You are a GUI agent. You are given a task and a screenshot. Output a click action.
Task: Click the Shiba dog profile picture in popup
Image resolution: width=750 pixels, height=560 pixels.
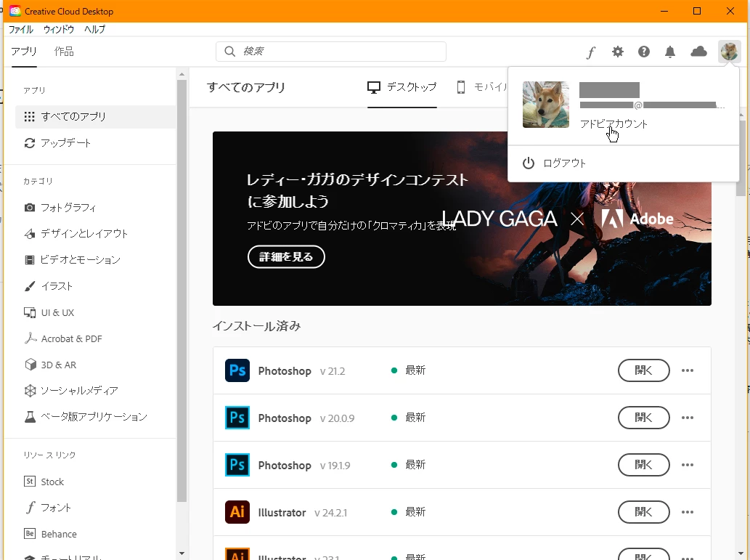point(546,105)
